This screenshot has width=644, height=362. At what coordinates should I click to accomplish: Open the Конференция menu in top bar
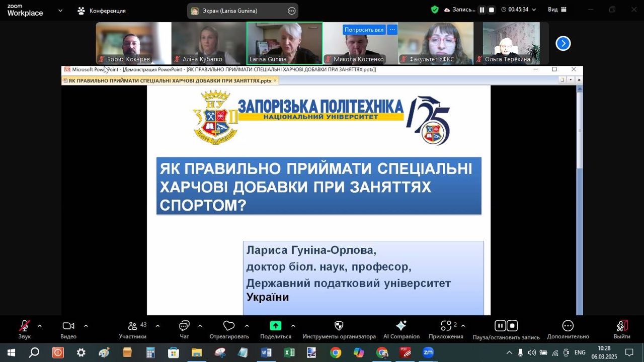tap(102, 11)
